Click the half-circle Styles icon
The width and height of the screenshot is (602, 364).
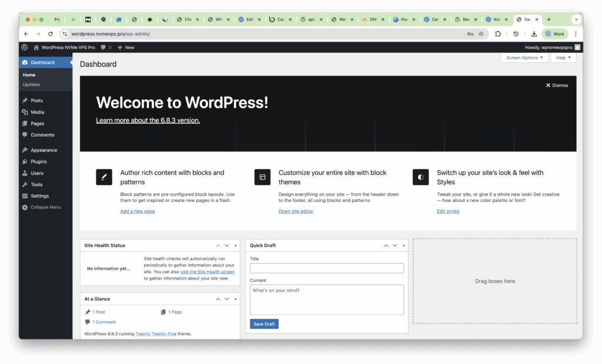(x=420, y=177)
